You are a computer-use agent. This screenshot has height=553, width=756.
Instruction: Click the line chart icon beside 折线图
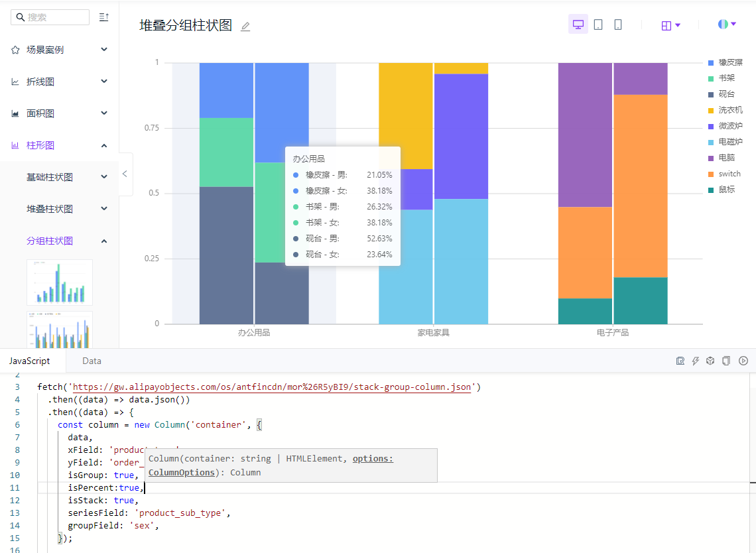tap(15, 82)
